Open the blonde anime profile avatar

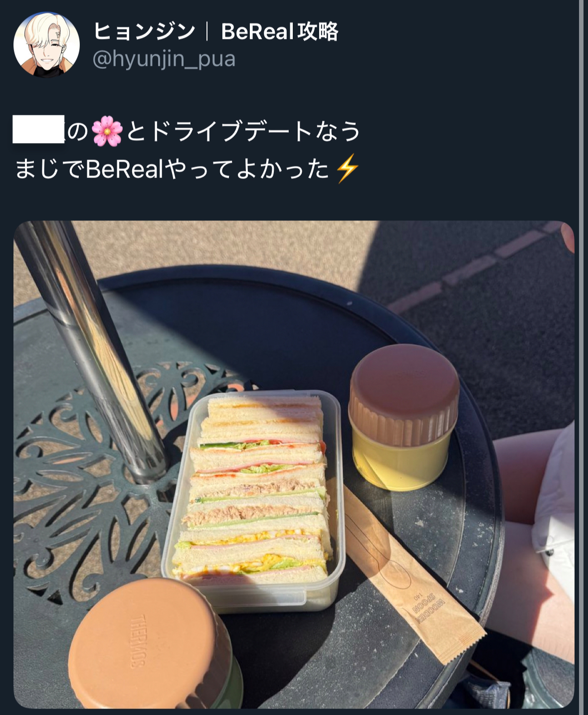click(x=46, y=44)
